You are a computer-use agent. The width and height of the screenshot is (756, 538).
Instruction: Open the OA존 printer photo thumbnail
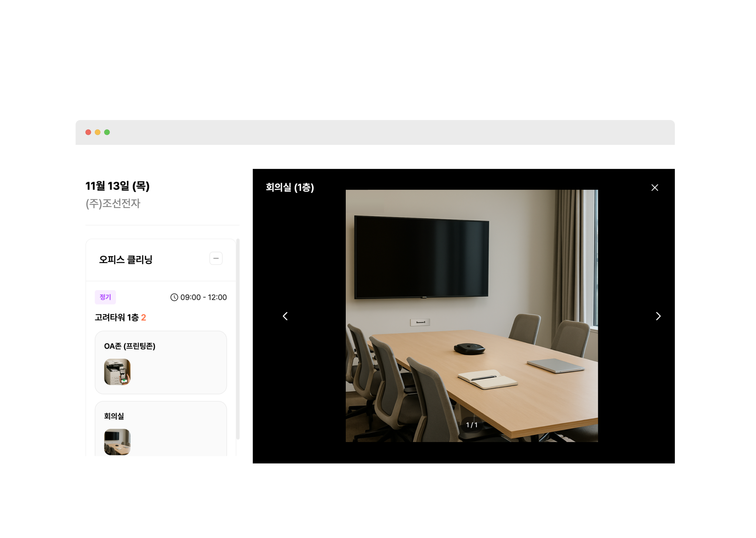117,372
